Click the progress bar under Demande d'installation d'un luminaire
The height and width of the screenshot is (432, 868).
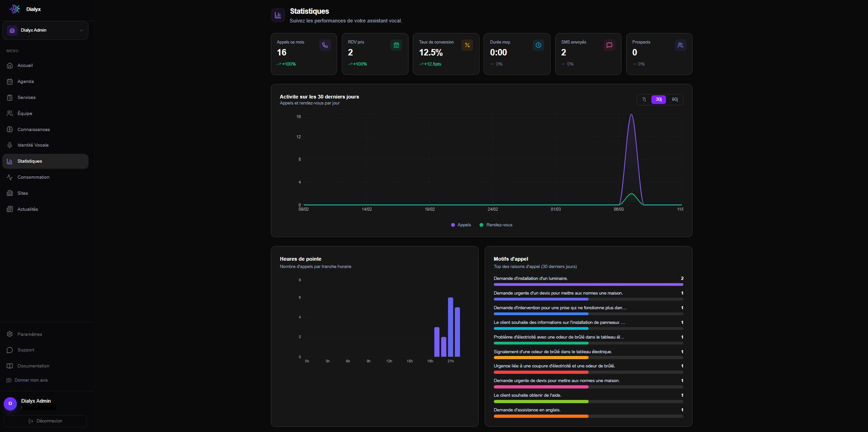tap(588, 284)
